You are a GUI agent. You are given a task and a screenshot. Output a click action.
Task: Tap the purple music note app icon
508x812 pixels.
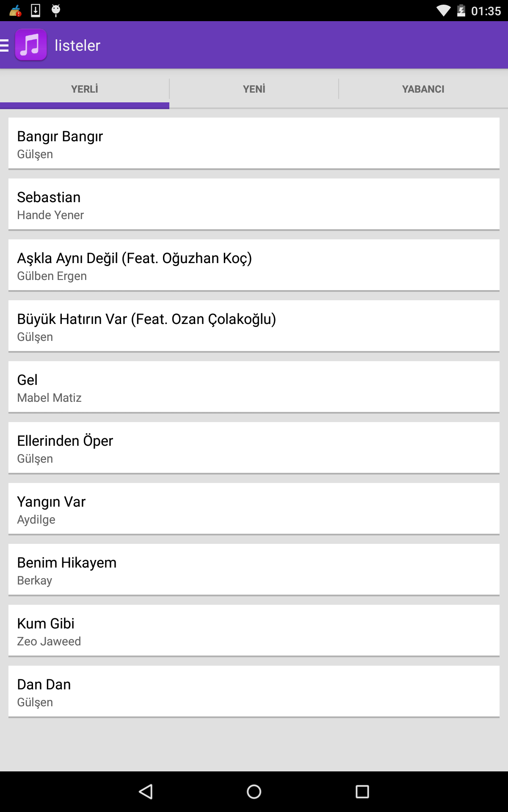coord(31,45)
